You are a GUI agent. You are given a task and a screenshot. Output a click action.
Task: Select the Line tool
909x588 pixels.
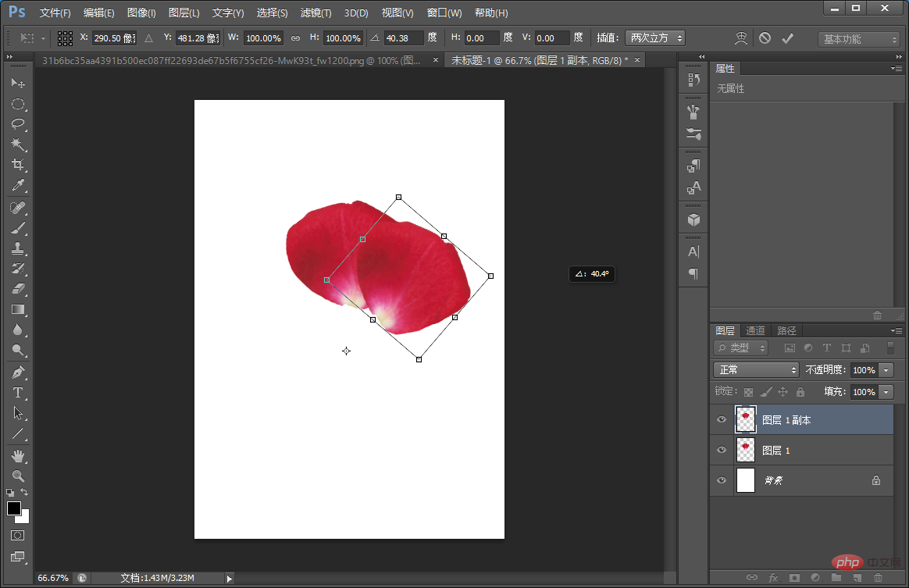(18, 433)
